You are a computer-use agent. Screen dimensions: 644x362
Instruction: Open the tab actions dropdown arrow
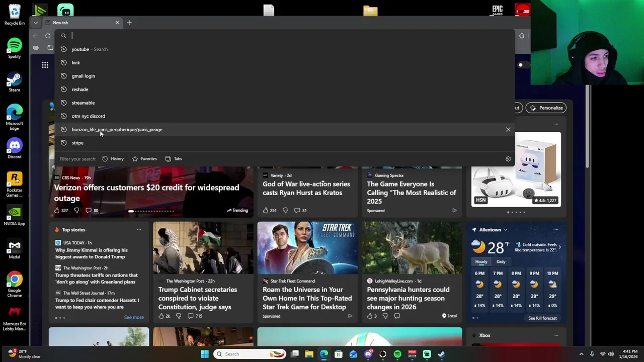click(x=36, y=23)
